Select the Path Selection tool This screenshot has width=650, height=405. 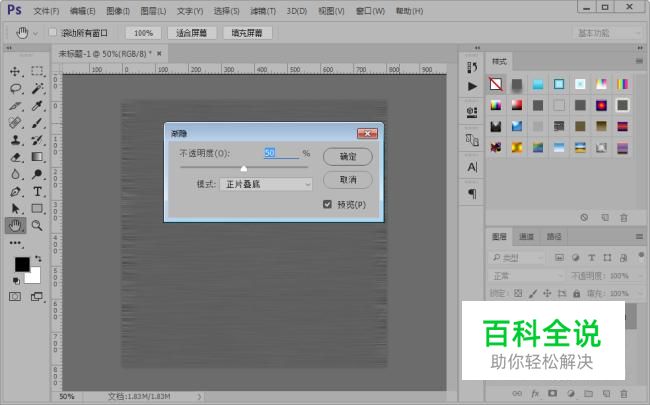tap(15, 209)
